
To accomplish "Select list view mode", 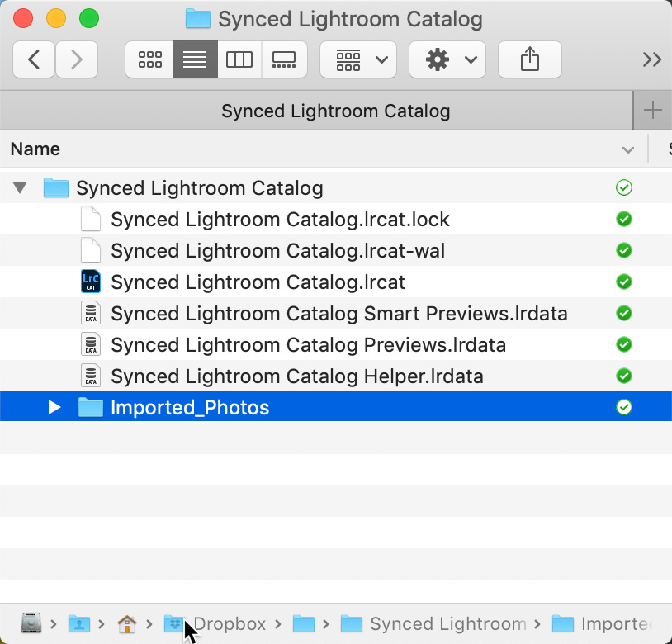I will coord(196,59).
